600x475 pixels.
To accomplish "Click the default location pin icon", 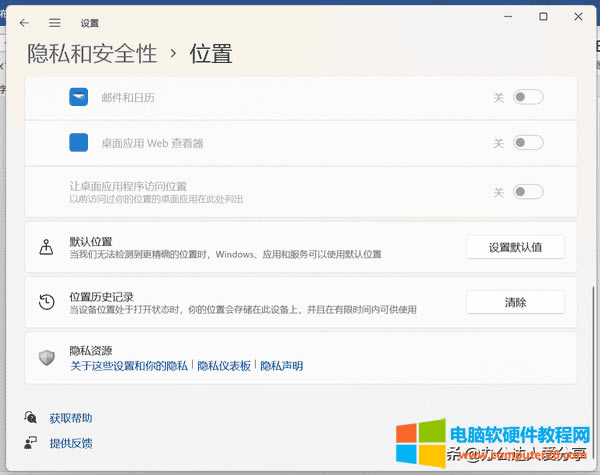I will [46, 247].
